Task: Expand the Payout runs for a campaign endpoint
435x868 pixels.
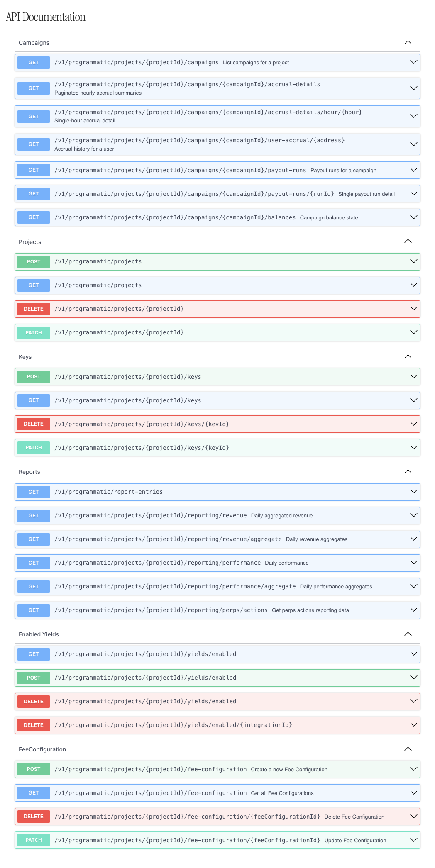Action: (x=414, y=170)
